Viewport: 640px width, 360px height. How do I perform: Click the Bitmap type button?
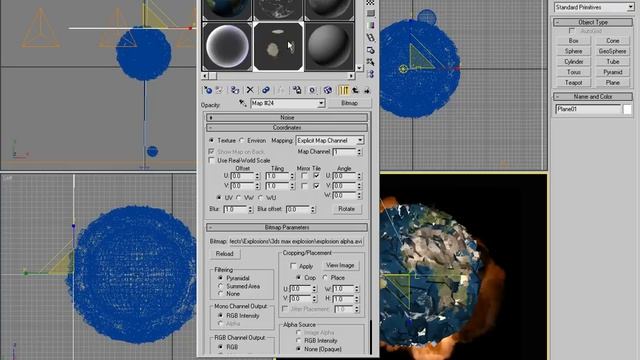coord(349,103)
